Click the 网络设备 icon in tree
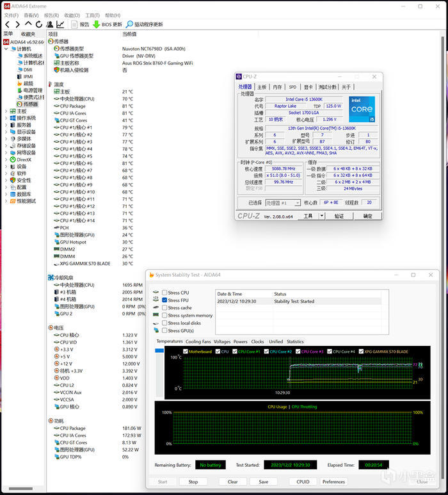The width and height of the screenshot is (448, 495). [x=13, y=153]
